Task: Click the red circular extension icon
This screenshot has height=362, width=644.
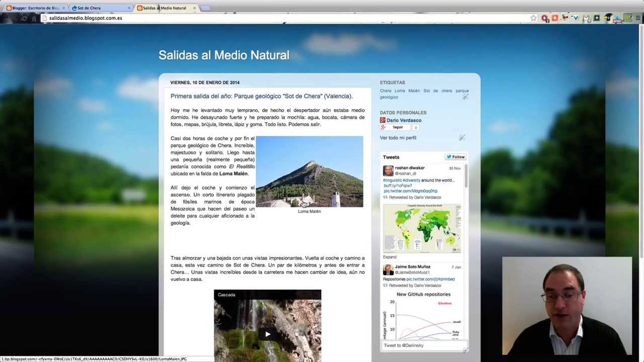Action: (545, 18)
